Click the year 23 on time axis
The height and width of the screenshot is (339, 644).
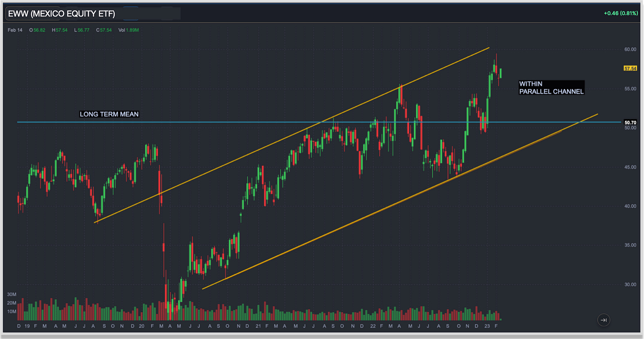coord(487,326)
